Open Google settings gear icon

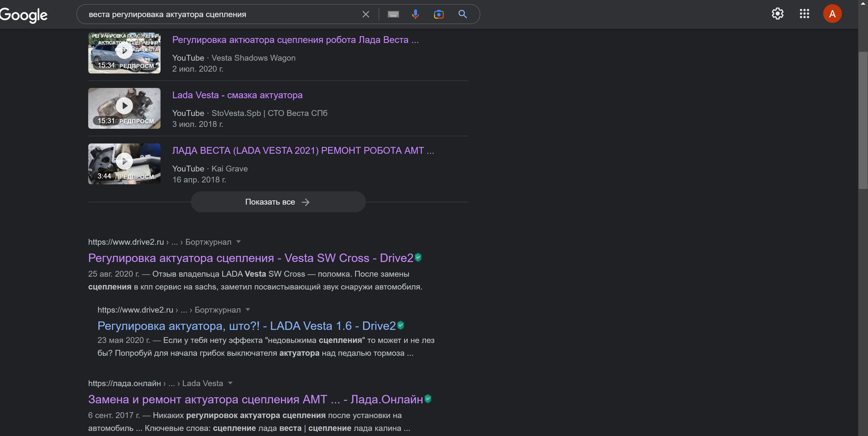(777, 14)
